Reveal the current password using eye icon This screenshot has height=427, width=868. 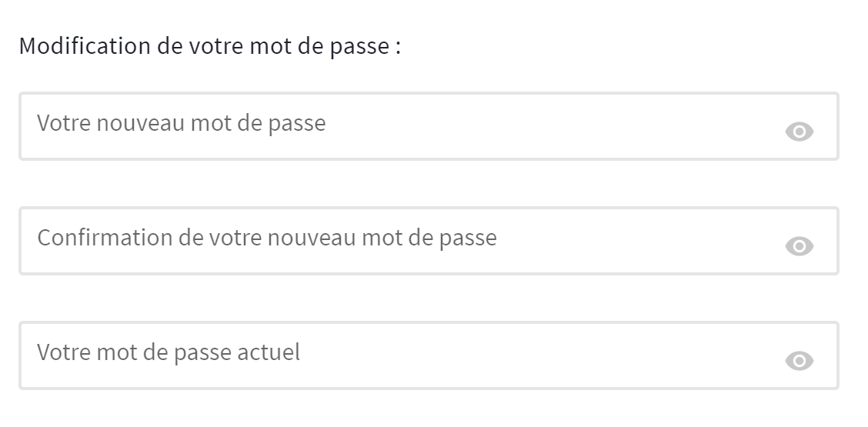click(800, 361)
